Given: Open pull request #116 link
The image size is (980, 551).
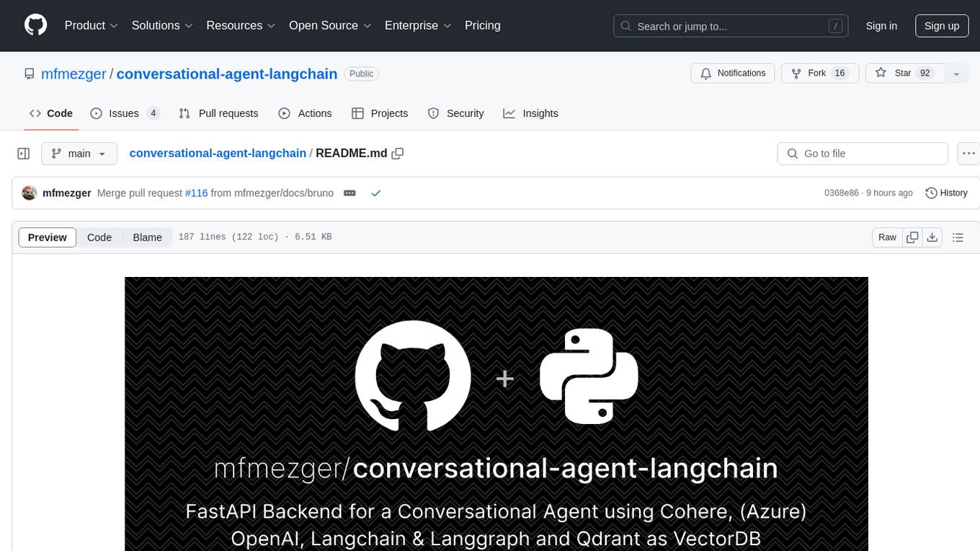Looking at the screenshot, I should pos(197,193).
